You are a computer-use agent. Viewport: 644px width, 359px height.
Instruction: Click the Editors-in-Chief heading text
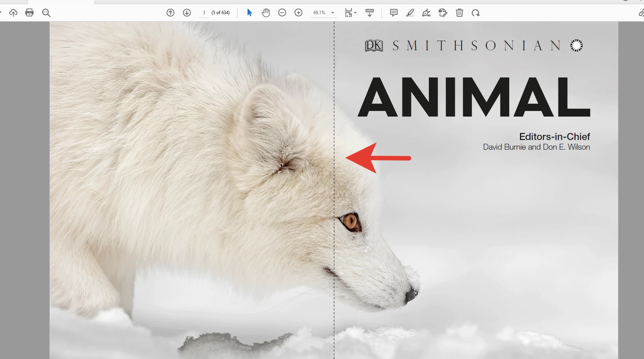[x=555, y=137]
